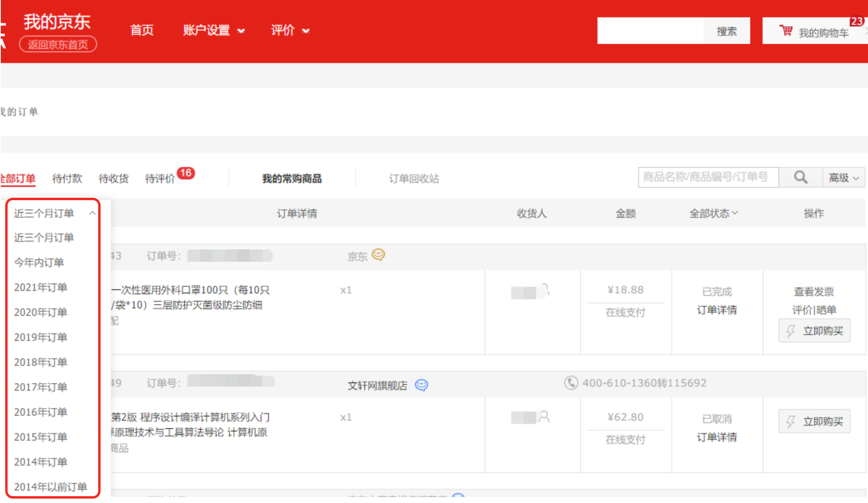Choose 2014年以前订单 from the list
This screenshot has width=868, height=503.
(50, 487)
